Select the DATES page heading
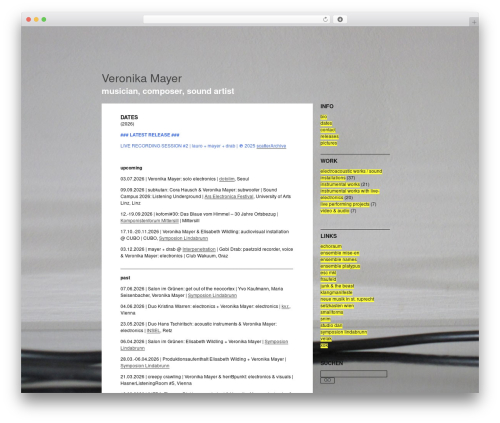 [129, 117]
